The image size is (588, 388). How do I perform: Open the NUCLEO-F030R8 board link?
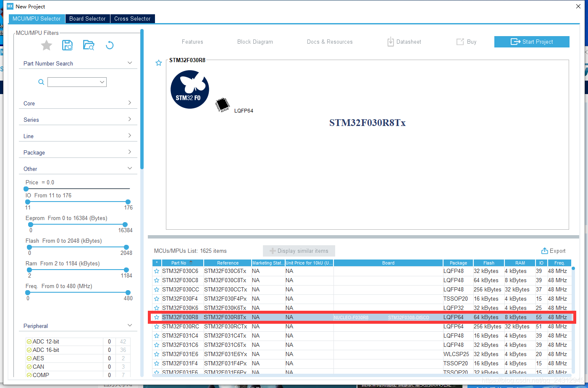pos(351,317)
